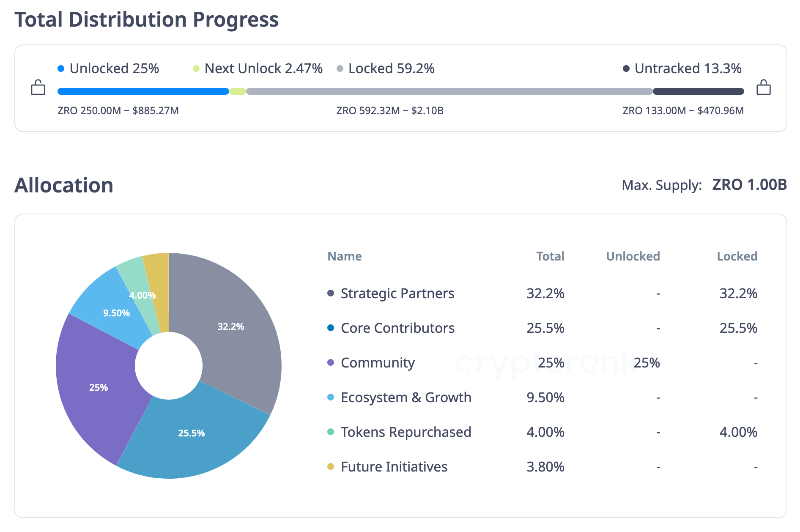800x532 pixels.
Task: Click Tokens Repurchased locked 4.00%
Action: (x=738, y=432)
